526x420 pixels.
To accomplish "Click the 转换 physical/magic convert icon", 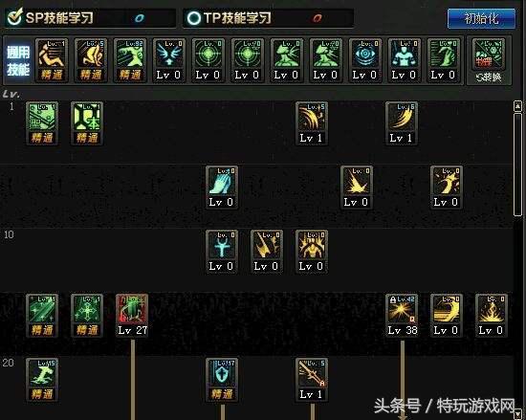I will tap(489, 60).
